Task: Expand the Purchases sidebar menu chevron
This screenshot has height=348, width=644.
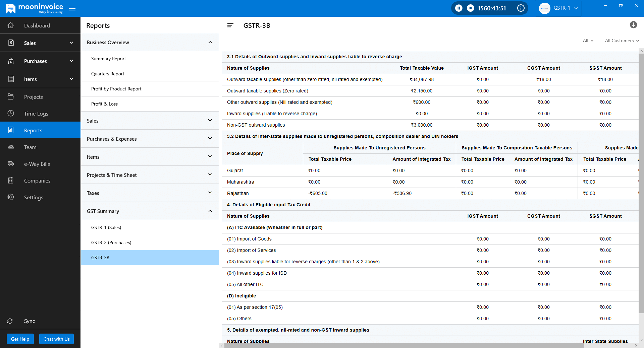Action: point(71,61)
